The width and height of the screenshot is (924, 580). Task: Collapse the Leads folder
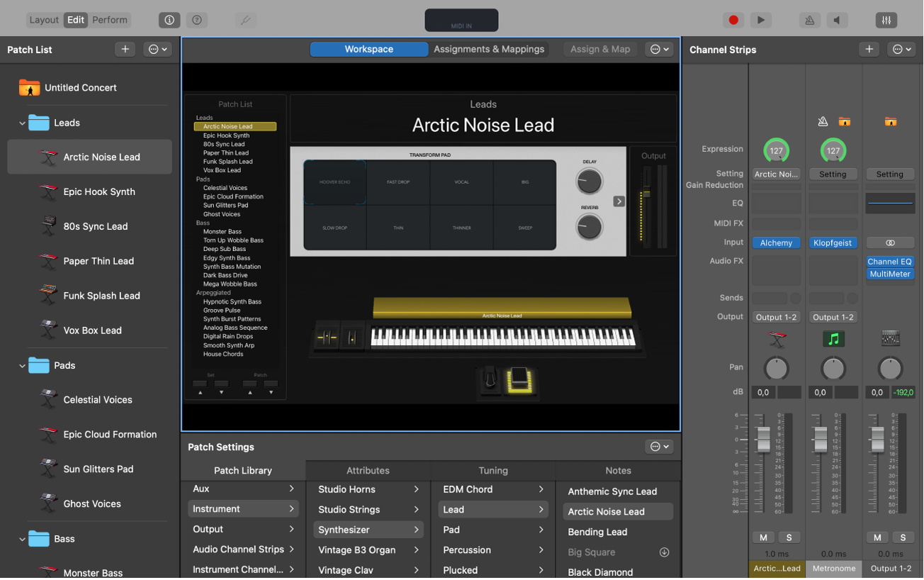22,123
